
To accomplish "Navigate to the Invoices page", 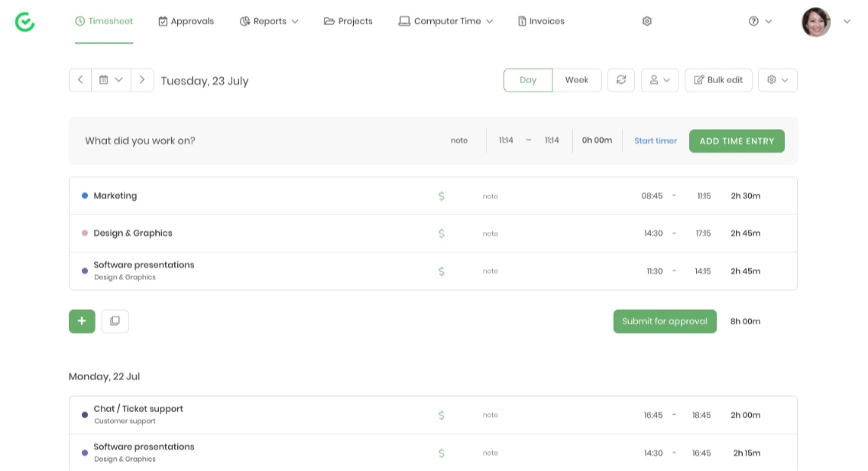I will 541,21.
